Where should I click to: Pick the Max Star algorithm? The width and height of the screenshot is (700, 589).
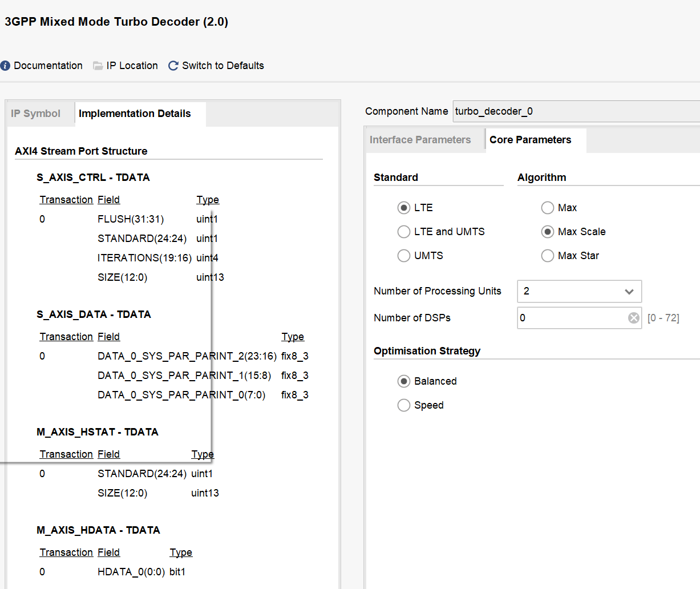click(x=548, y=256)
